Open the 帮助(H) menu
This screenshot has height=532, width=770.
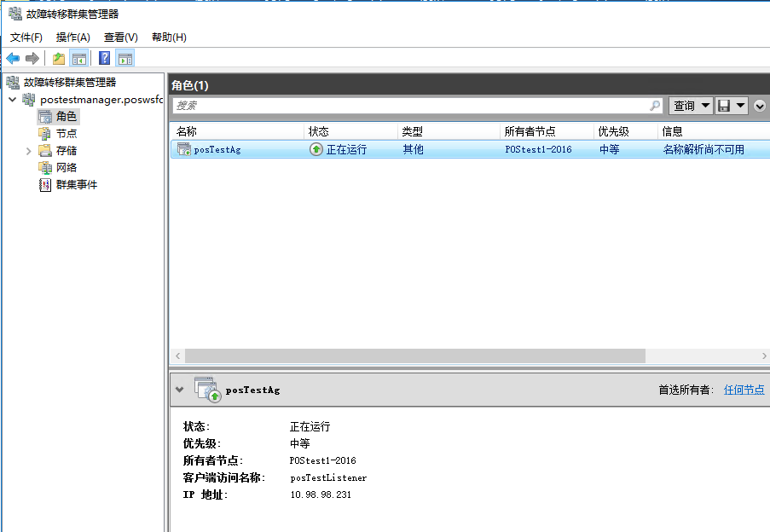click(x=169, y=38)
